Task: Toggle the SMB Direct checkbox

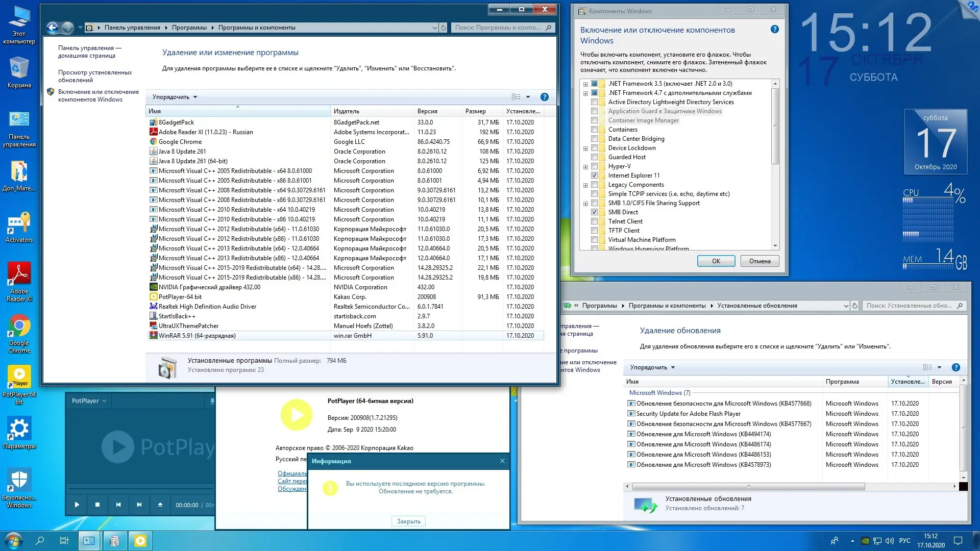Action: click(x=594, y=212)
